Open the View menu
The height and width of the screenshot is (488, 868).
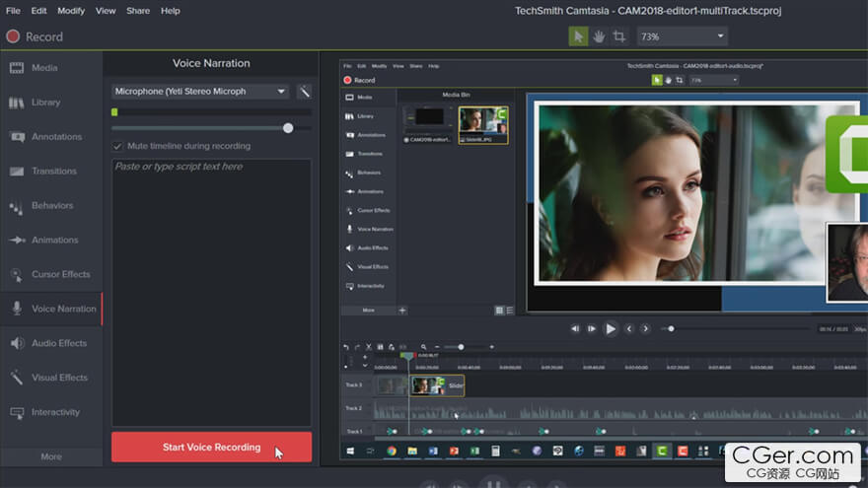point(106,11)
